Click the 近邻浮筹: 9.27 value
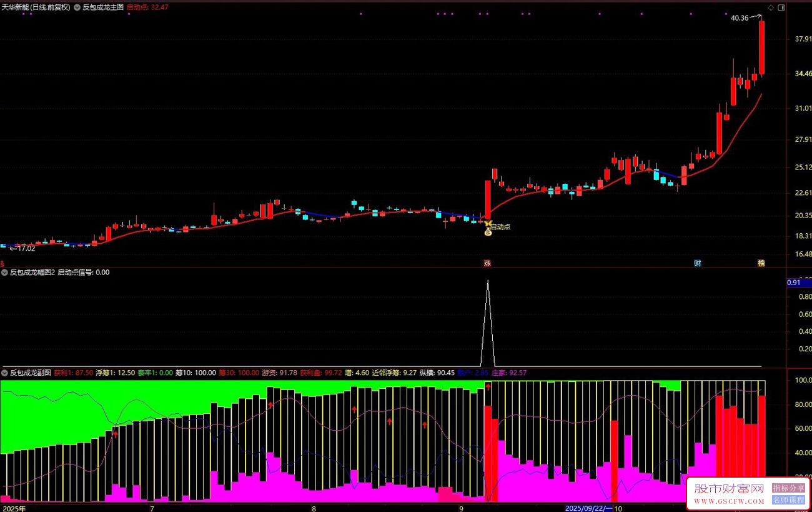 (394, 373)
